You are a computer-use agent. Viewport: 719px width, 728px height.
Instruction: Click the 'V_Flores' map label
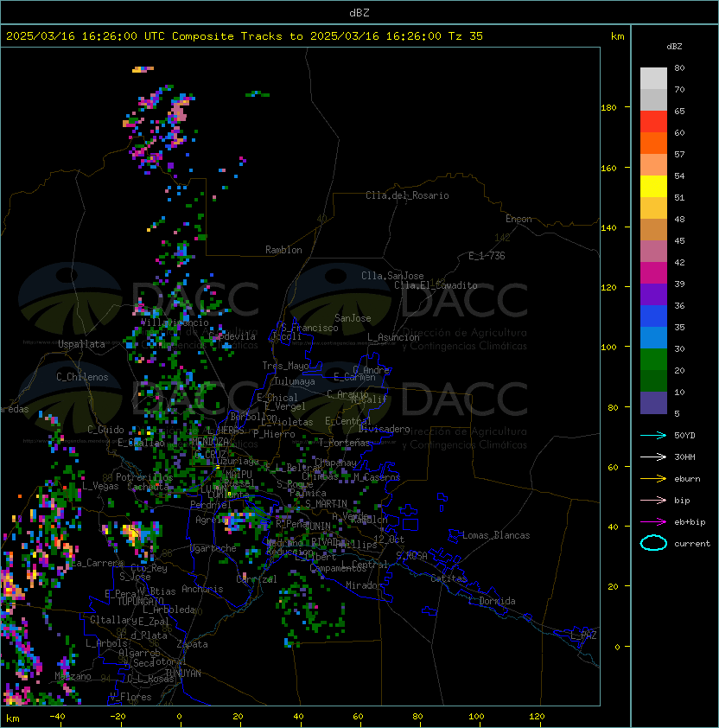coord(130,697)
